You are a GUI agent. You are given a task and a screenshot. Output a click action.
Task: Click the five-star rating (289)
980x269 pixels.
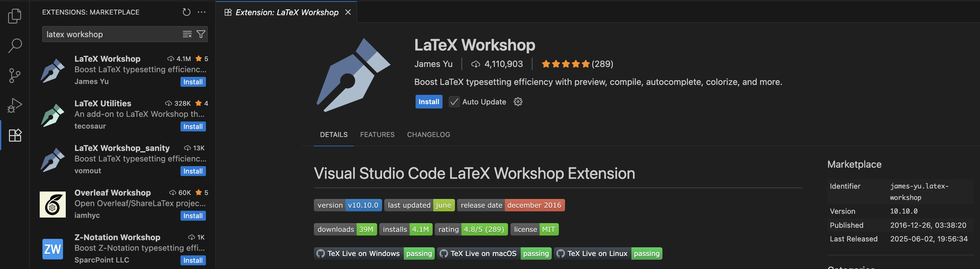point(577,64)
